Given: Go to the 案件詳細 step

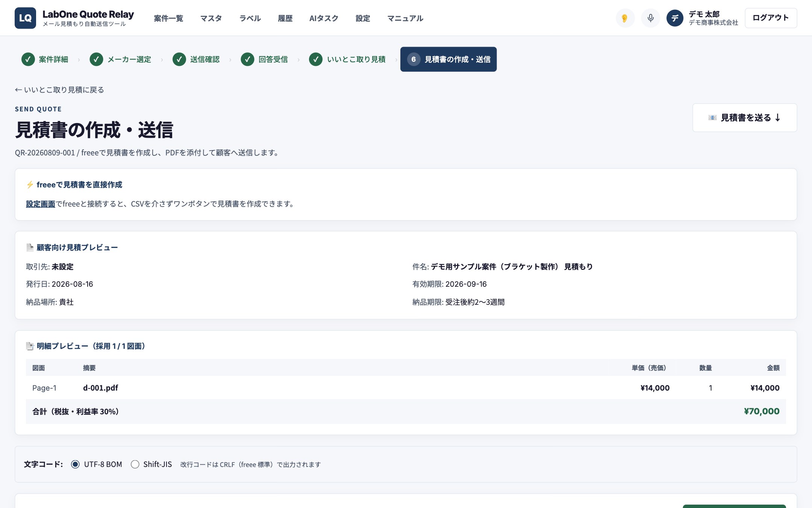Looking at the screenshot, I should pos(45,59).
